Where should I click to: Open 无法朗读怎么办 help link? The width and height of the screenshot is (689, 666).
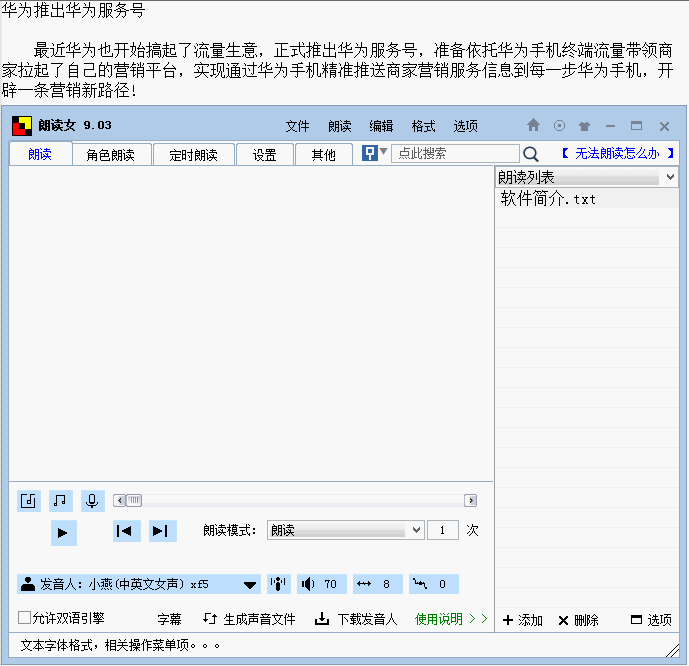click(617, 153)
